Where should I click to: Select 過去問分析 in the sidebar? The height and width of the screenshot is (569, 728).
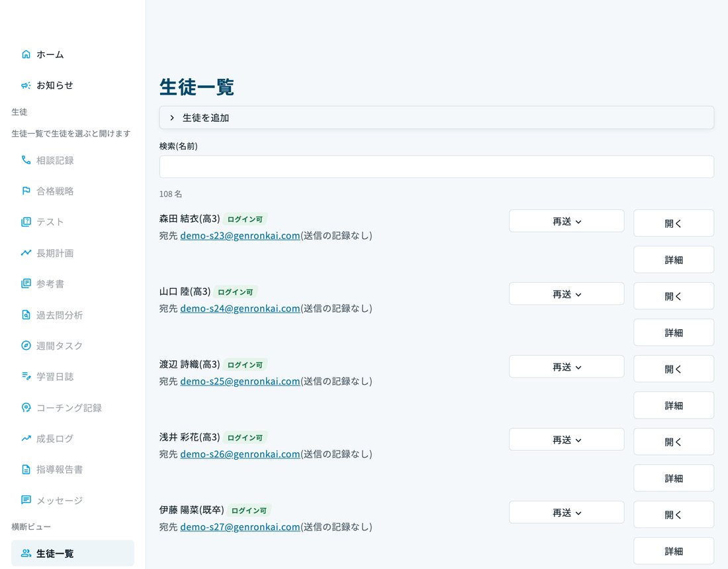[x=73, y=315]
